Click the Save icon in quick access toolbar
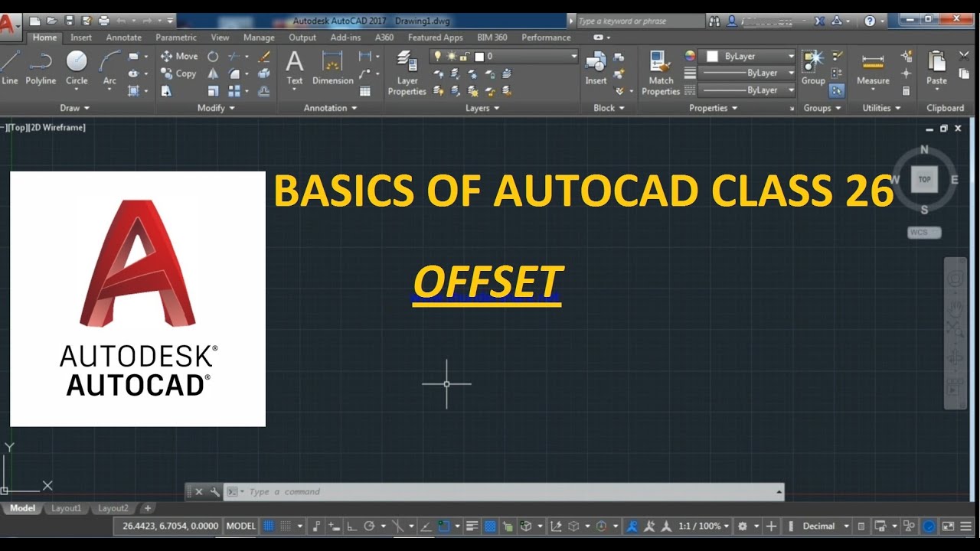This screenshot has height=551, width=980. (69, 21)
